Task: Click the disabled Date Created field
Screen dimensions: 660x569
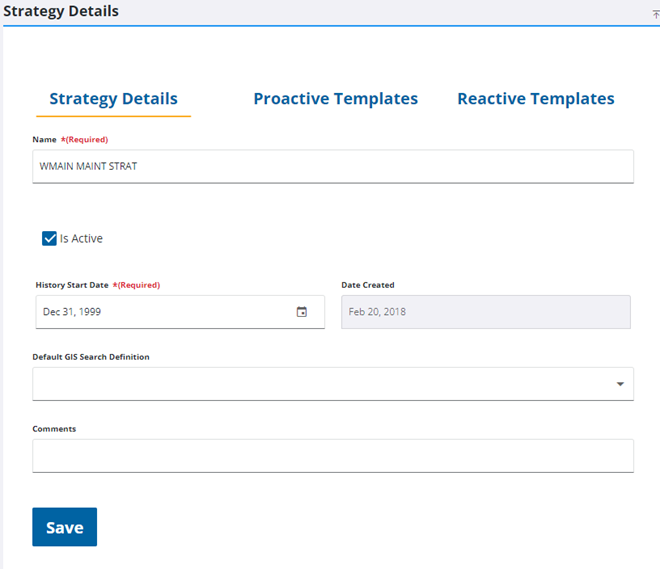Action: click(x=485, y=312)
